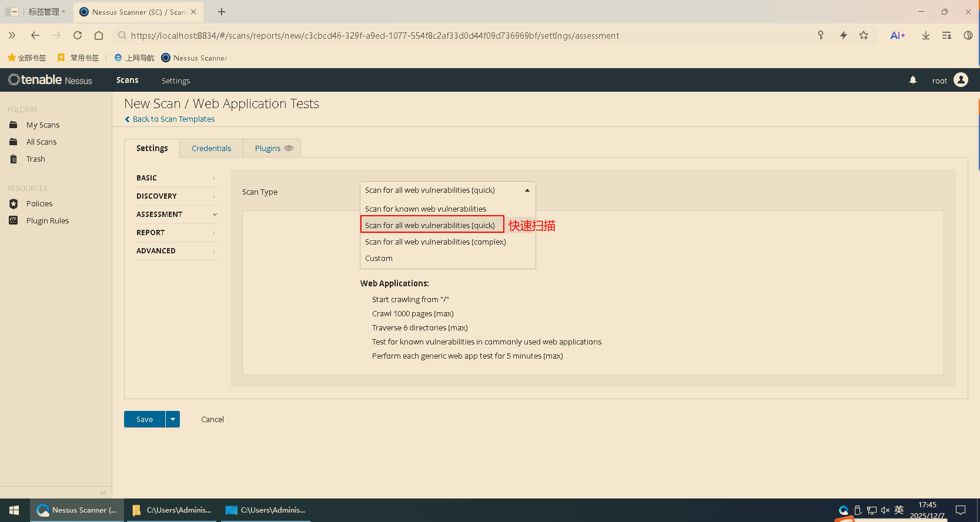Open the Policies shield icon in sidebar

pyautogui.click(x=14, y=204)
